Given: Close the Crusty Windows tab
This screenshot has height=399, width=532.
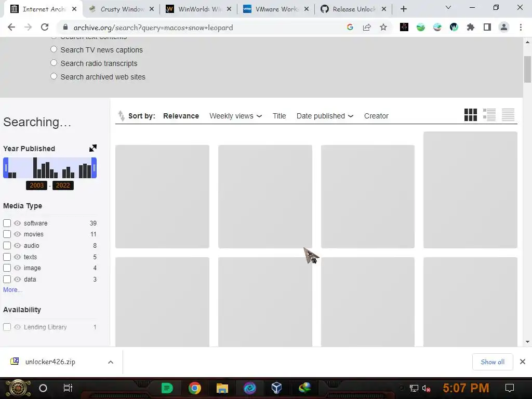Looking at the screenshot, I should [152, 9].
